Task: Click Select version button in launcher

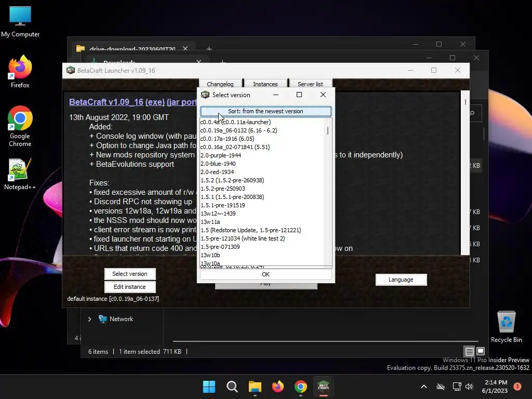Action: tap(129, 274)
